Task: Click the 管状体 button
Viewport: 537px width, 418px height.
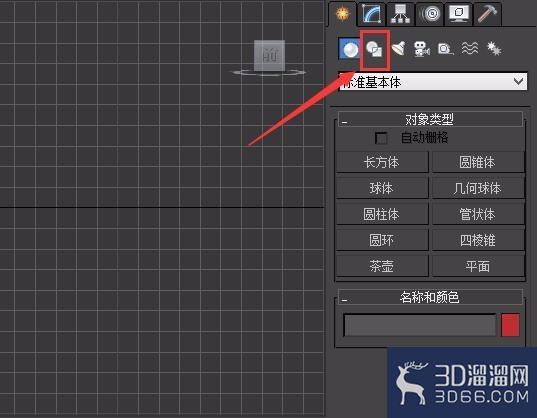Action: point(478,214)
